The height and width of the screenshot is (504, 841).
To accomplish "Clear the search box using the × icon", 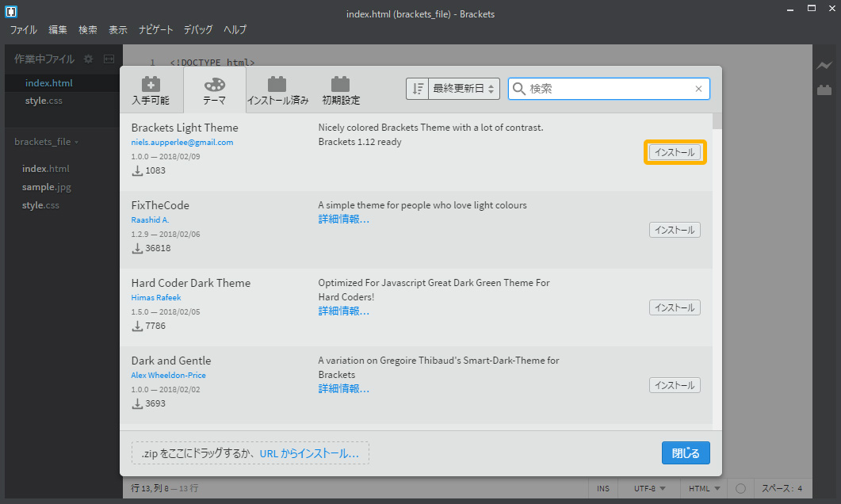I will 698,88.
